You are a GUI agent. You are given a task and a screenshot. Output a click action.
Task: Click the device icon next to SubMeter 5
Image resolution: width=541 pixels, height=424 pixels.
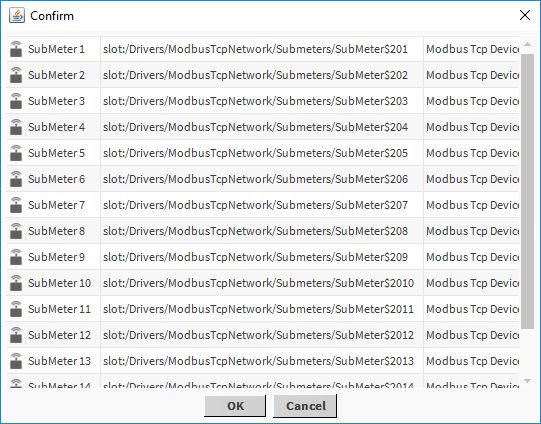click(16, 153)
